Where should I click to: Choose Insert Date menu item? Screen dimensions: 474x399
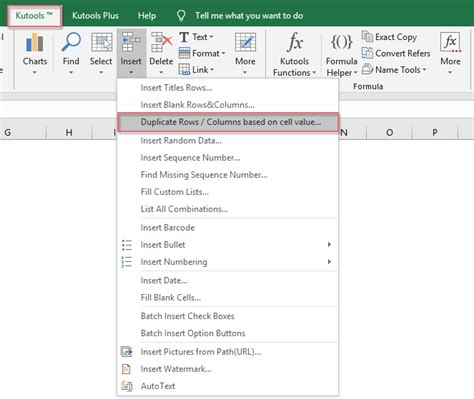point(228,280)
